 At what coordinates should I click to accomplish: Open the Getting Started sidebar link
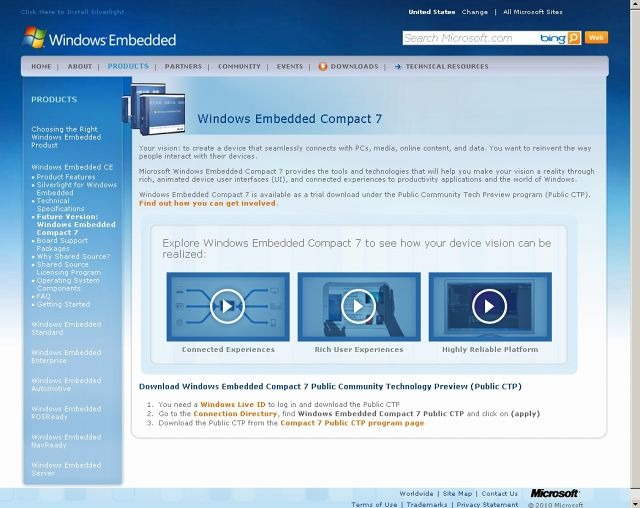tap(63, 304)
